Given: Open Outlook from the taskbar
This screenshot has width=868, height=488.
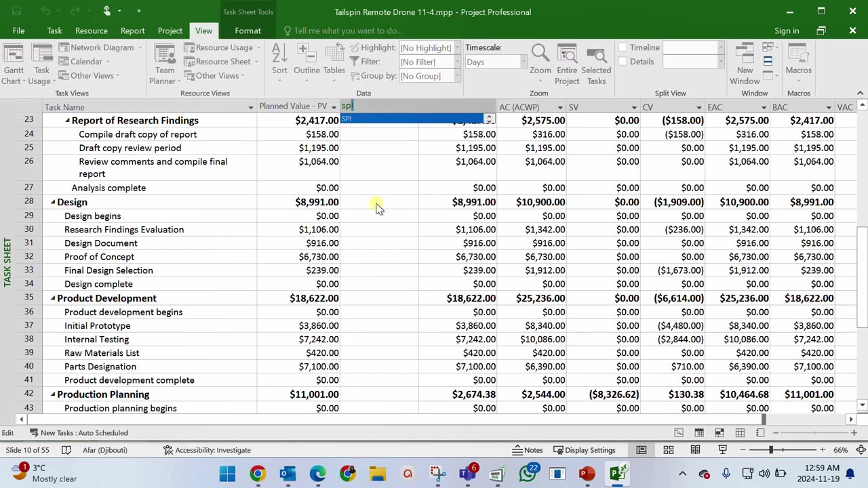Looking at the screenshot, I should click(x=288, y=473).
